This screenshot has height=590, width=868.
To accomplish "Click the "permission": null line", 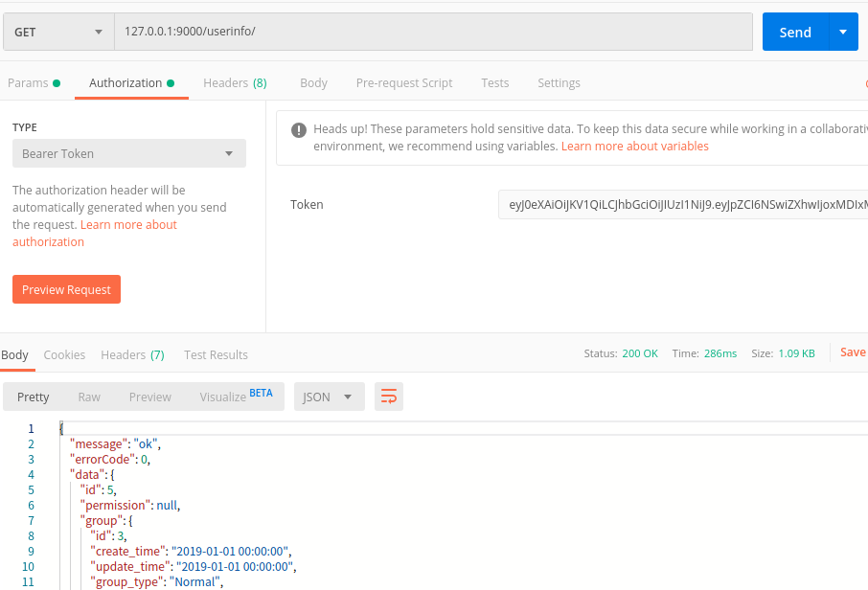I will pos(130,505).
